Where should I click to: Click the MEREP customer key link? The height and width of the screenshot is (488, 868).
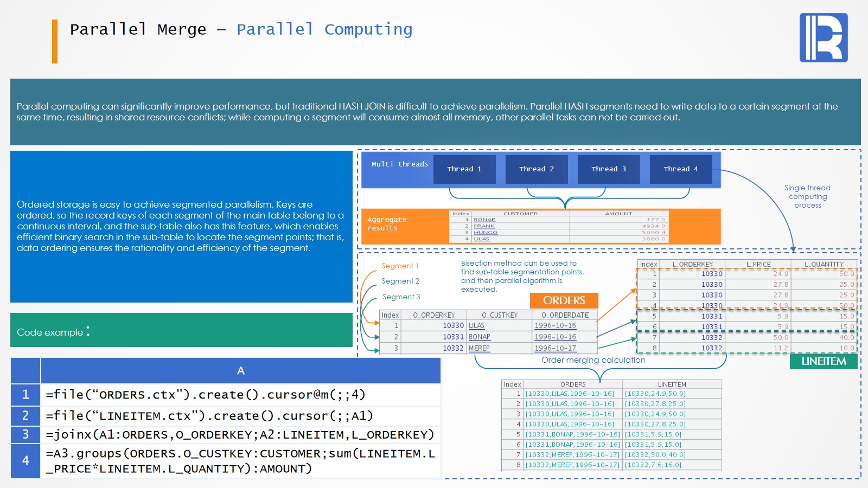click(479, 349)
